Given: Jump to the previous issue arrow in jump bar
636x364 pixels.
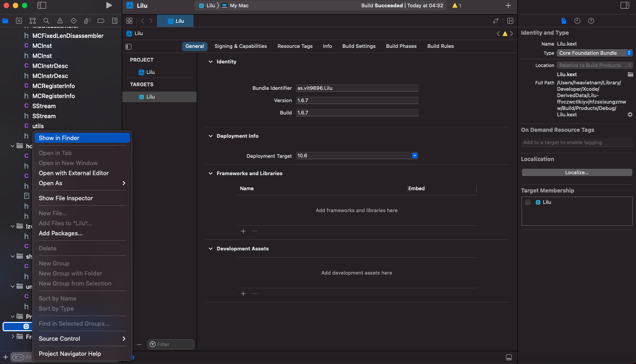Looking at the screenshot, I should pos(498,34).
